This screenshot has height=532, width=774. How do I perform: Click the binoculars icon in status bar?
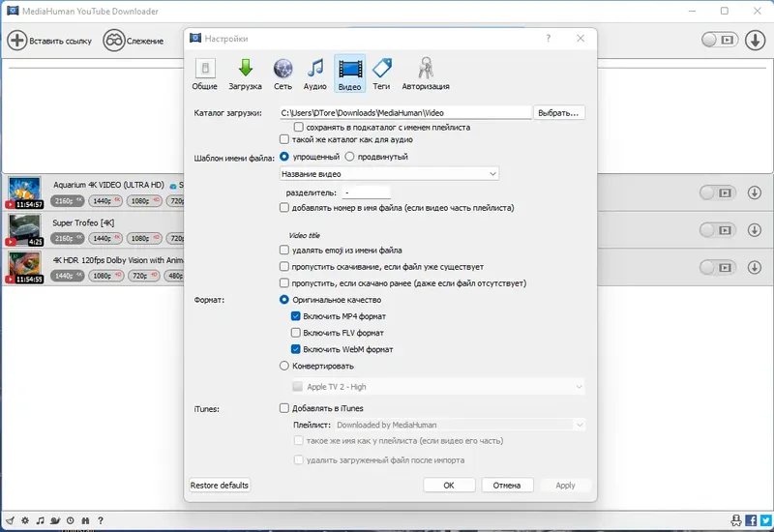point(85,520)
